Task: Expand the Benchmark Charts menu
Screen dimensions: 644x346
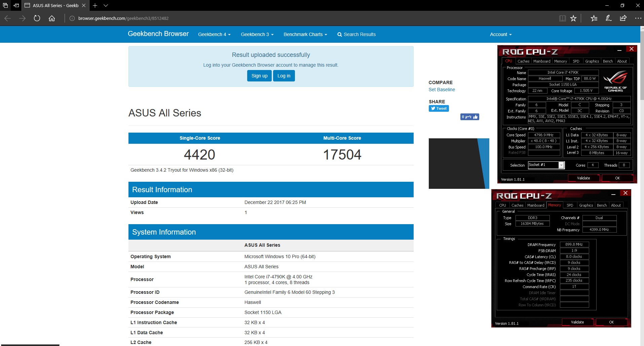Action: click(305, 34)
